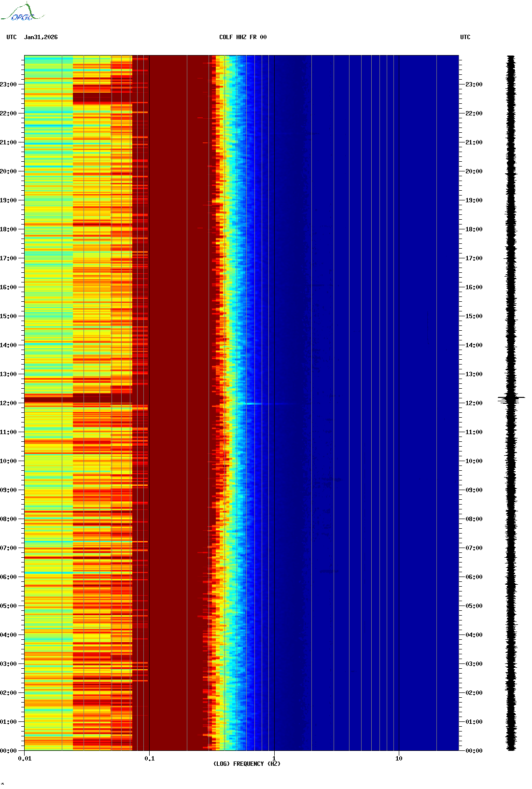Viewport: 532px width, 789px height.
Task: Click the 12:00 time label on left axis
Action: coord(8,403)
